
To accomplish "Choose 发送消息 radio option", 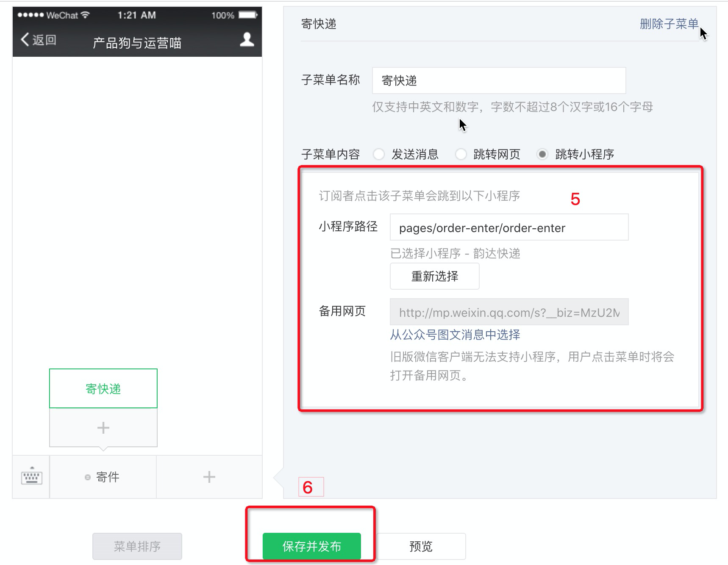I will point(379,154).
